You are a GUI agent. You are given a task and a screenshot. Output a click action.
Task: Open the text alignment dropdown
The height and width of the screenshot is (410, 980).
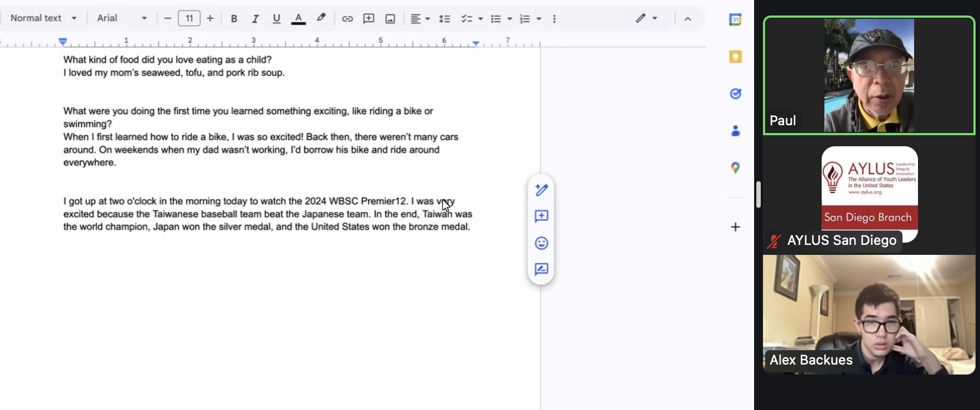420,18
